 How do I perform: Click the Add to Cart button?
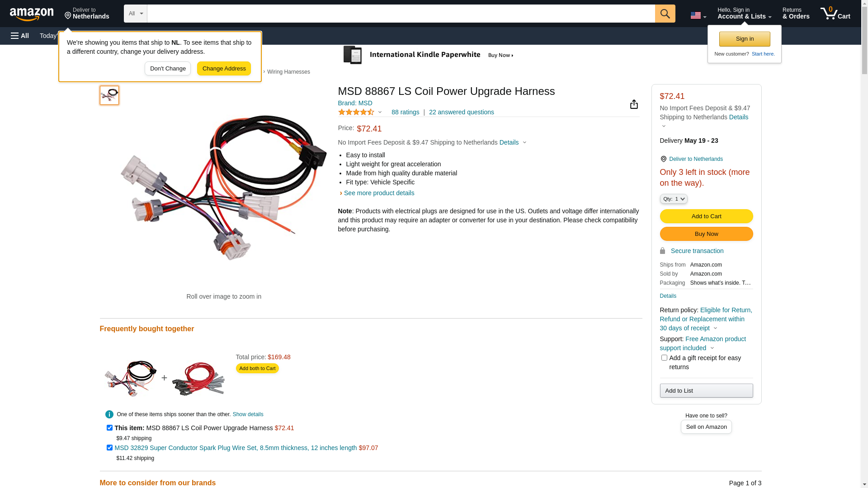pyautogui.click(x=706, y=216)
